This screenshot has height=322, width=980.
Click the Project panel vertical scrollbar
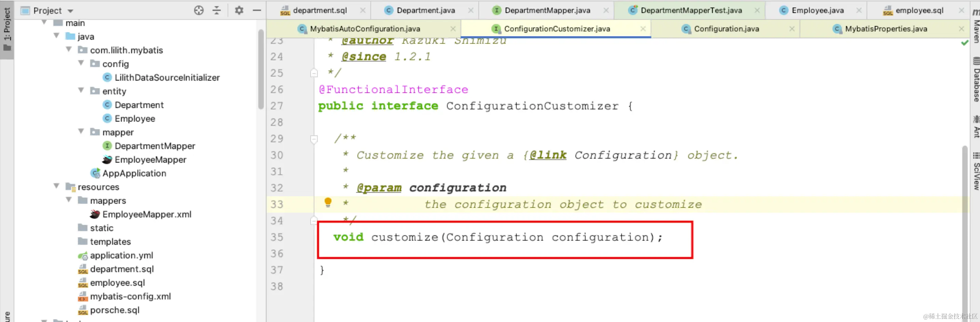point(261,69)
